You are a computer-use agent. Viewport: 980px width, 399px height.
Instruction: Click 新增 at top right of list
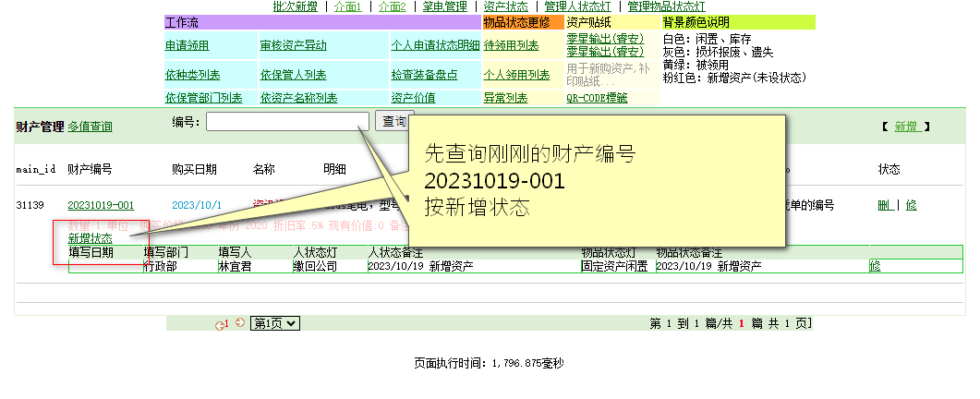tap(904, 127)
